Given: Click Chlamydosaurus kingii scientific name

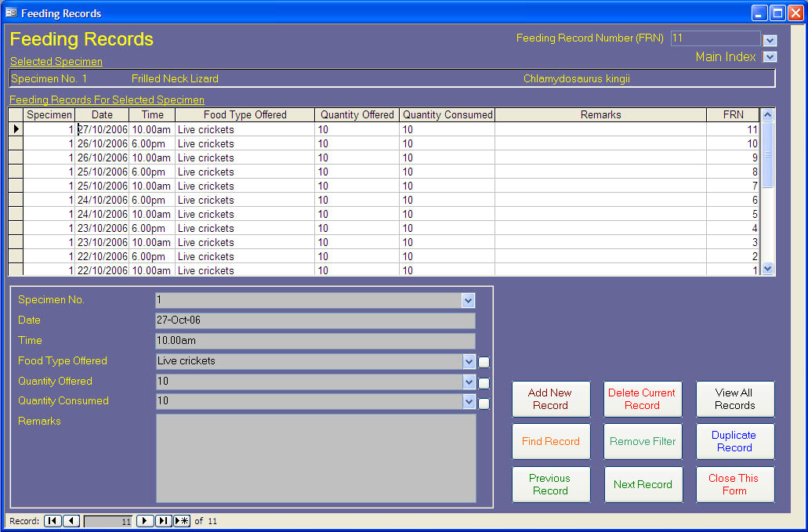Looking at the screenshot, I should 577,79.
